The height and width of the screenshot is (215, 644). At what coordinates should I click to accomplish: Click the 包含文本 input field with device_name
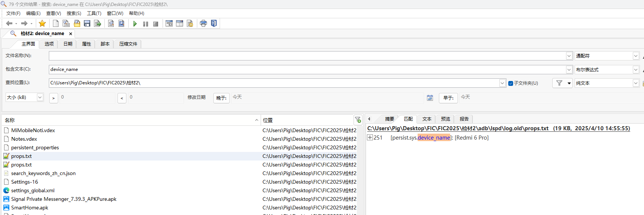(306, 69)
